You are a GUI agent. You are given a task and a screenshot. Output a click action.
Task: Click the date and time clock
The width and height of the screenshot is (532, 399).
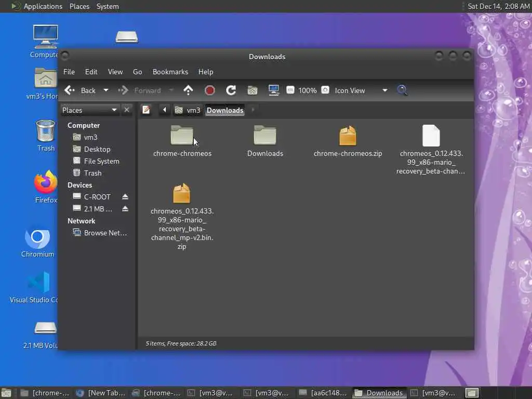[498, 6]
